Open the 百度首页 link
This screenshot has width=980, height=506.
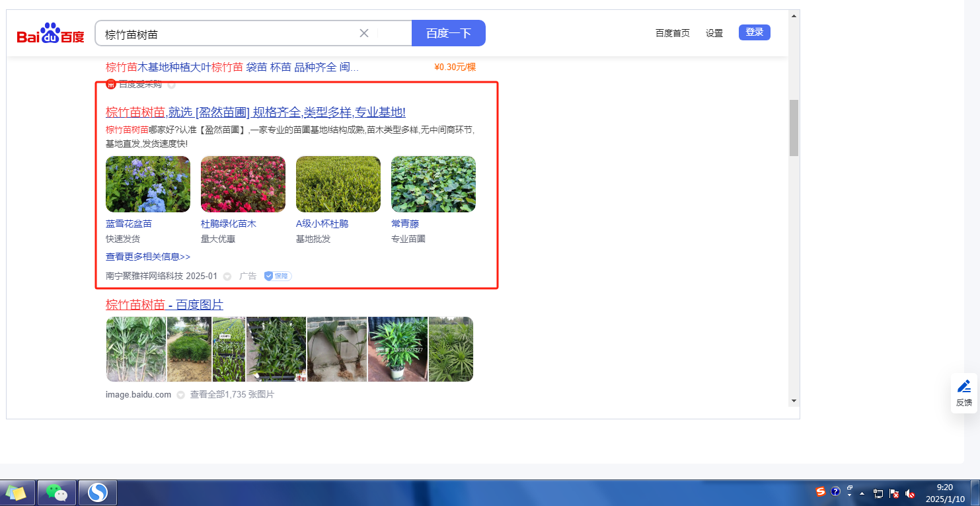click(x=673, y=33)
